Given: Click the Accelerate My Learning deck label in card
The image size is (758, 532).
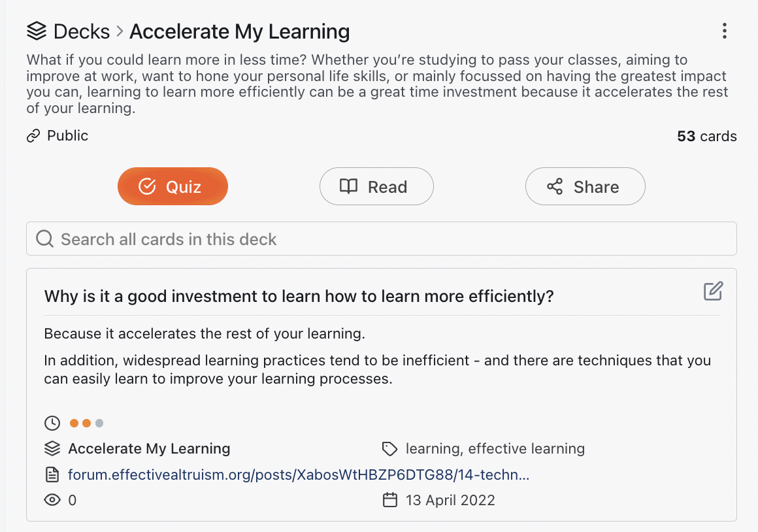Looking at the screenshot, I should [x=149, y=449].
